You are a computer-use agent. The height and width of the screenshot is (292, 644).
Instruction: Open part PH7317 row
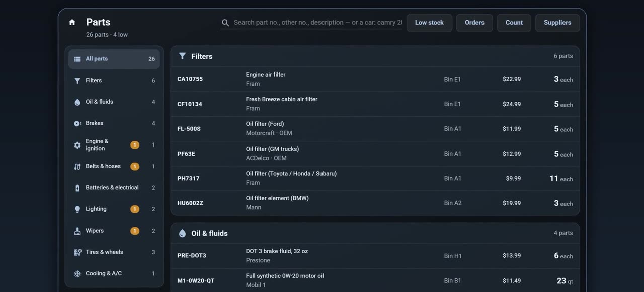375,178
